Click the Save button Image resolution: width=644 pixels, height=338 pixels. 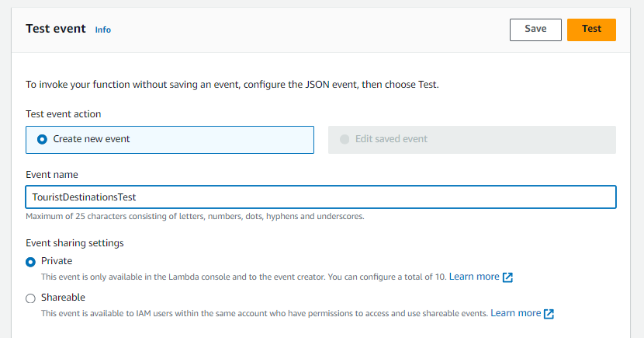click(535, 30)
